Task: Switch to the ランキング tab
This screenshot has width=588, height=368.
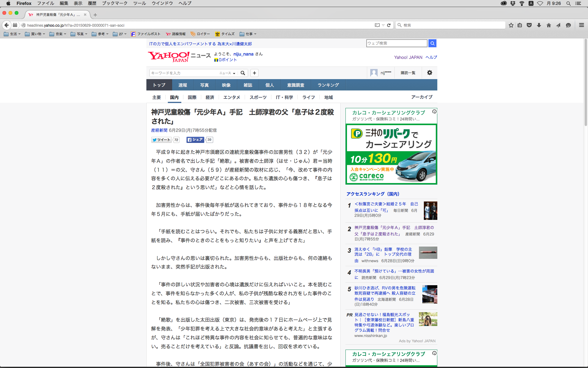Action: click(328, 85)
